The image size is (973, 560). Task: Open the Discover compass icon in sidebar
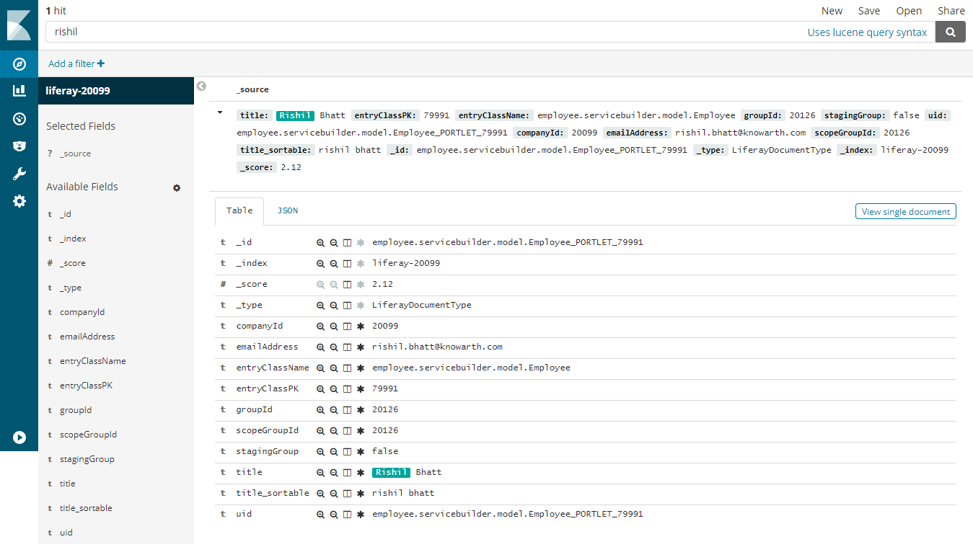pos(19,64)
